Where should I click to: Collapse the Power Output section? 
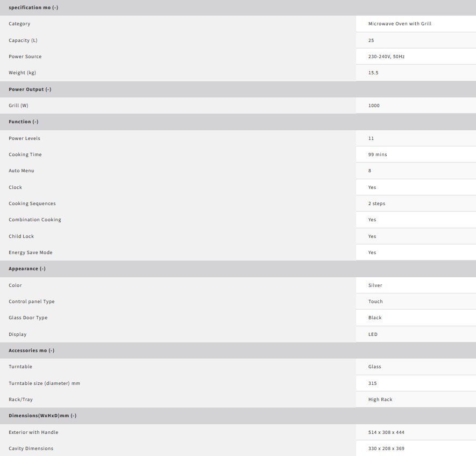(x=30, y=89)
